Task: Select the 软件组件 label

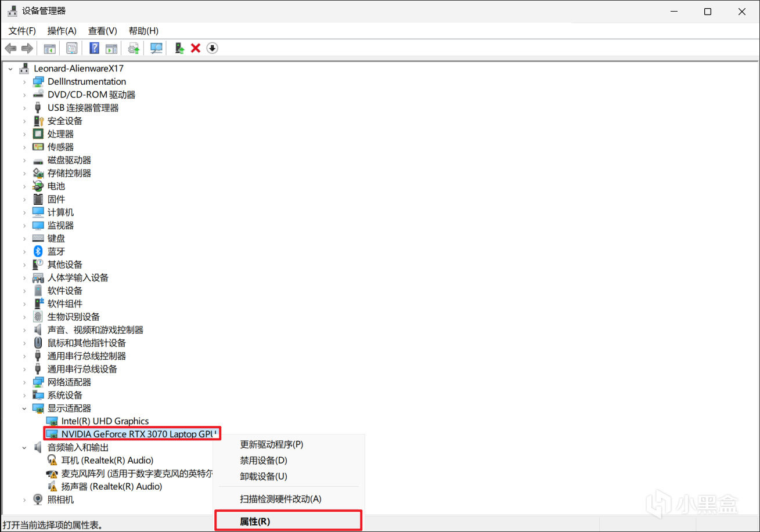Action: [x=65, y=303]
